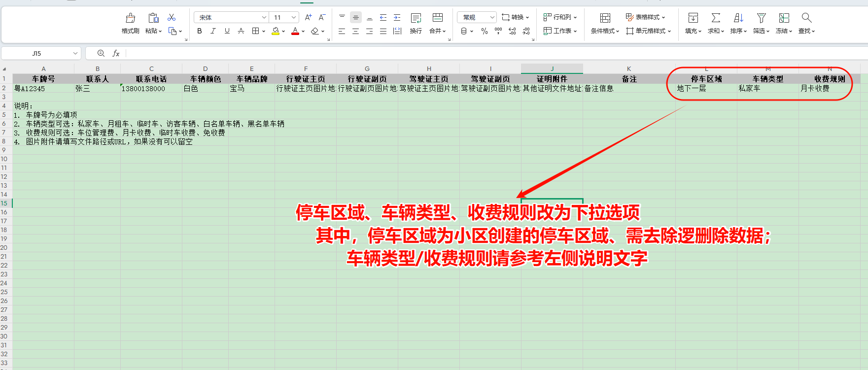
Task: Toggle Strikethrough formatting
Action: [x=241, y=31]
